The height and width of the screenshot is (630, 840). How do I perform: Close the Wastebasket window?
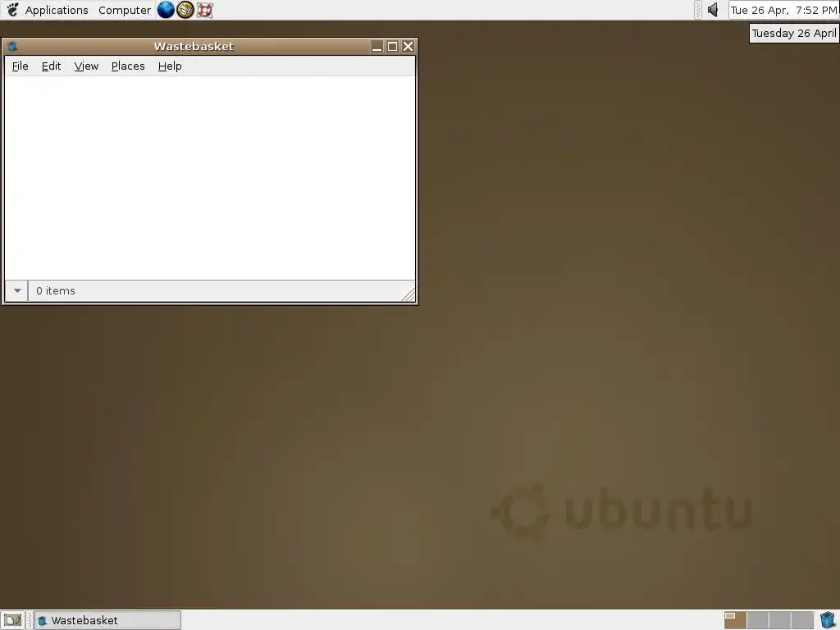[x=408, y=47]
